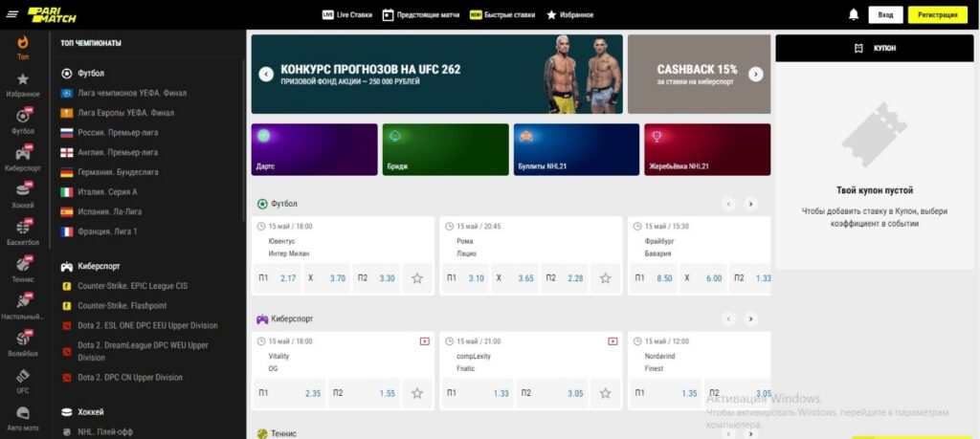Bet П2 2.28 on Лацио
Image resolution: width=980 pixels, height=439 pixels.
pos(565,278)
